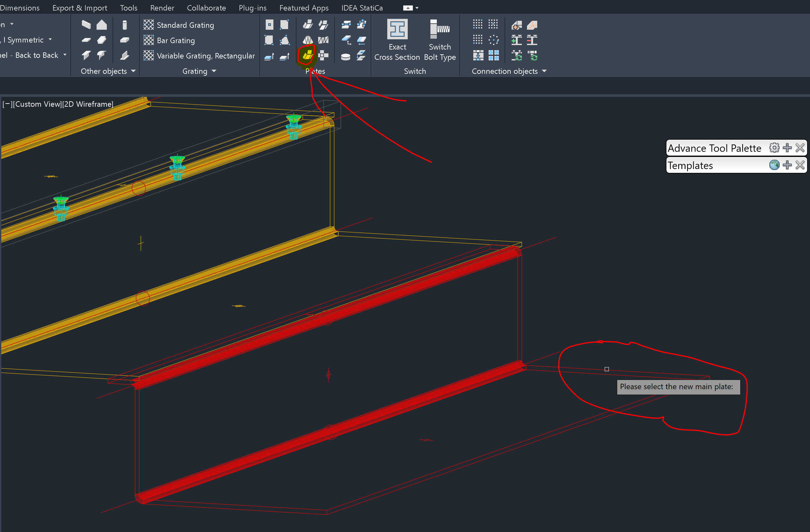This screenshot has height=532, width=810.
Task: Open Advance Tool Palette settings gear
Action: pyautogui.click(x=774, y=148)
